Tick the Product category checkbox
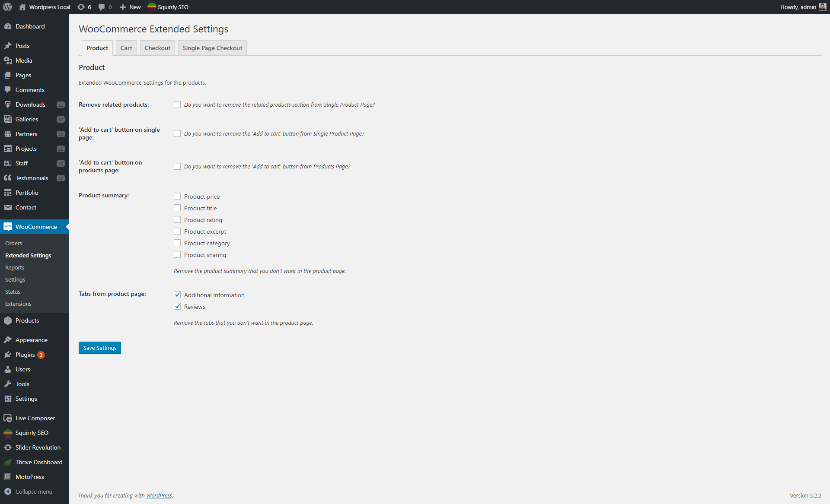The image size is (830, 504). [x=177, y=243]
